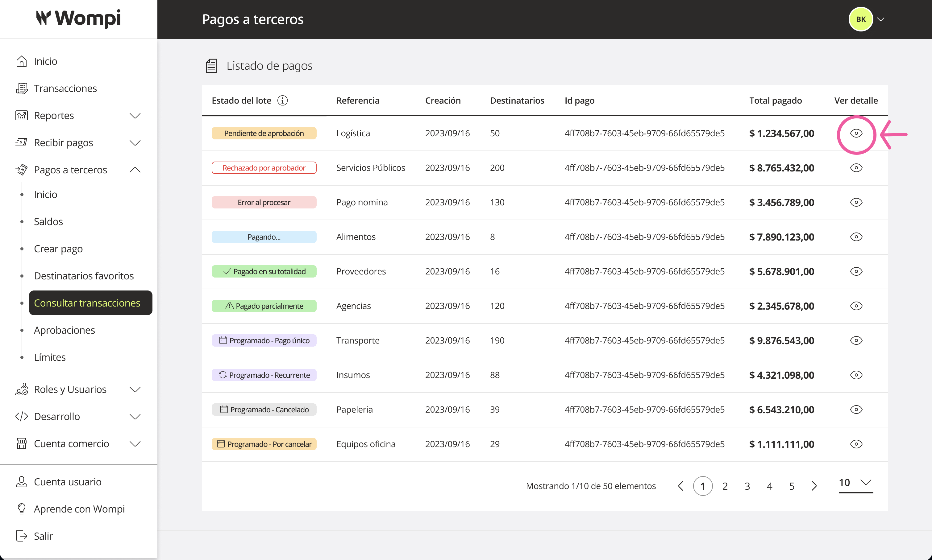Screen dimensions: 932x560
Task: Go to pagination page 4
Action: tap(770, 486)
